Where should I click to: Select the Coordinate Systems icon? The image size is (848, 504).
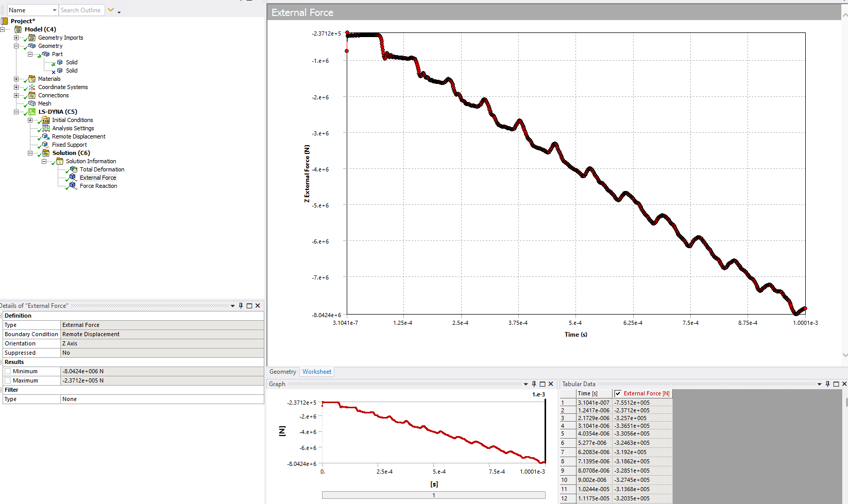point(32,87)
